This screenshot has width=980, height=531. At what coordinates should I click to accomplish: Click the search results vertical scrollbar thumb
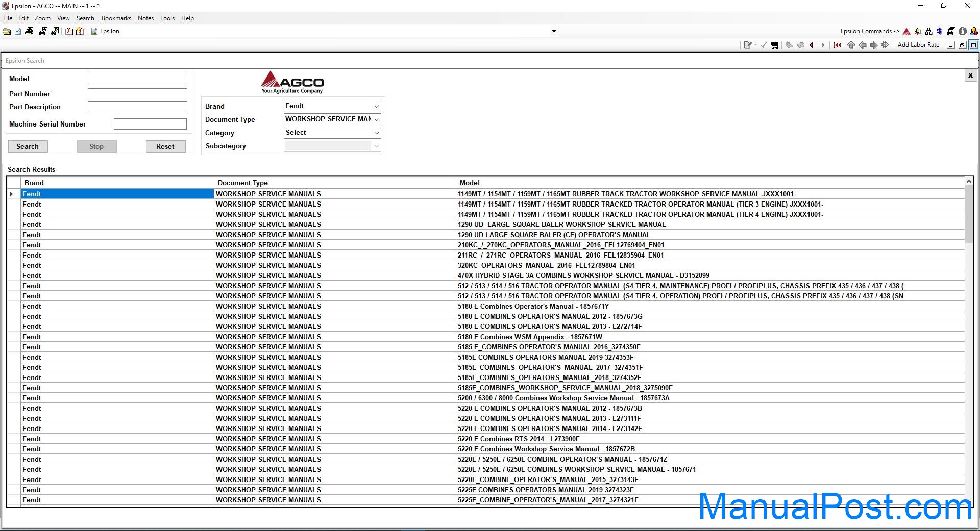[x=969, y=214]
